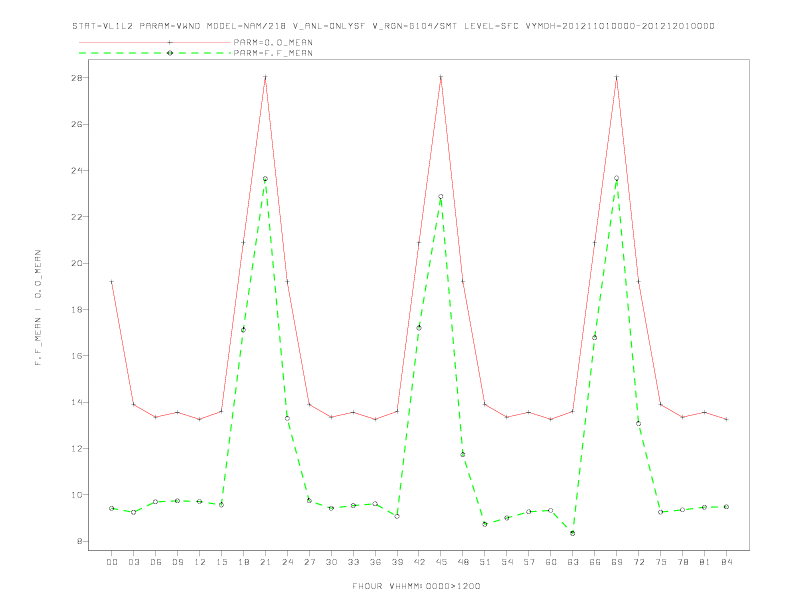792x612 pixels.
Task: Click x-axis tick label 57
Action: (529, 562)
